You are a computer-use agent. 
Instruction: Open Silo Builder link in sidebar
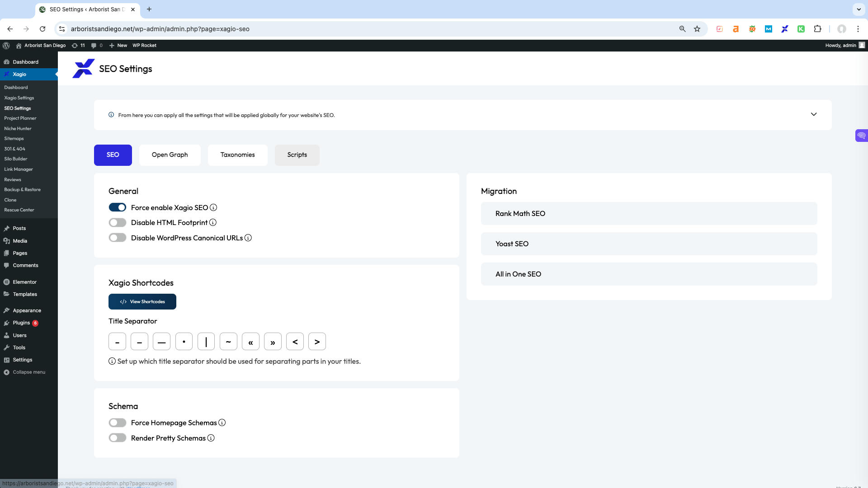[16, 159]
